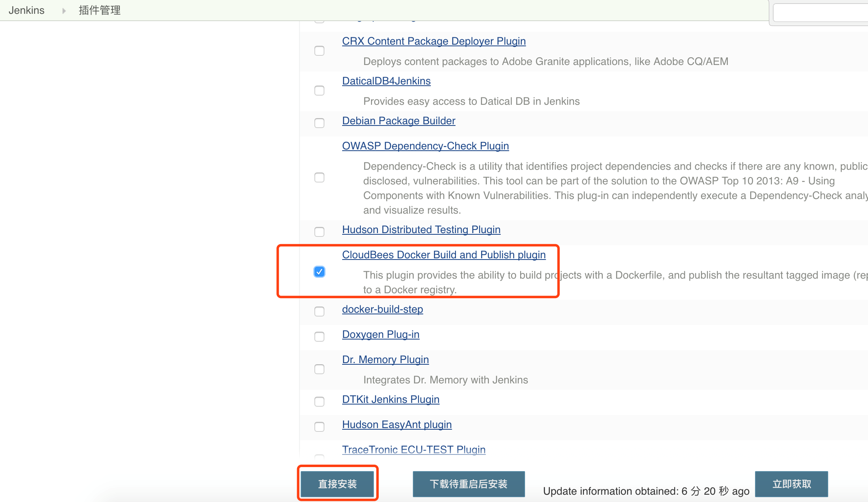Open the Hudson Distributed Testing Plugin link
Image resolution: width=868 pixels, height=502 pixels.
pos(421,229)
